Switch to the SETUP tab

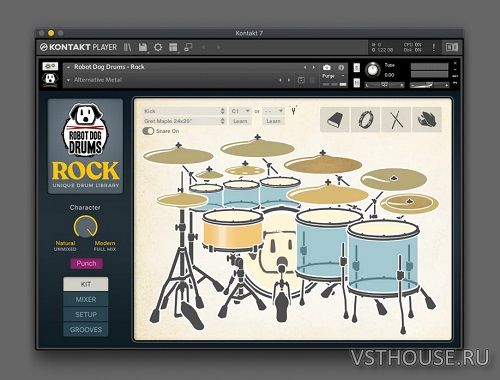(x=86, y=314)
